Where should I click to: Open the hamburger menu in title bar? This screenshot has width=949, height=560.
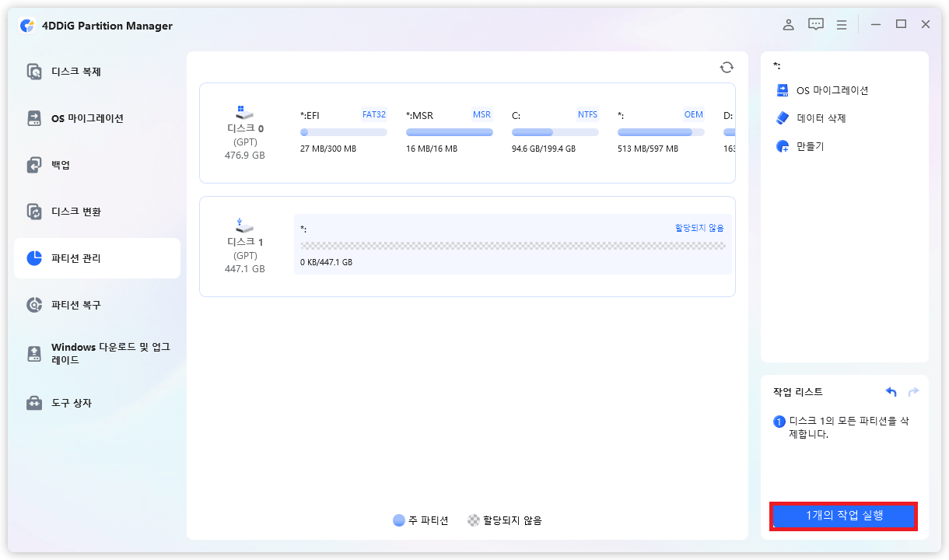coord(842,25)
